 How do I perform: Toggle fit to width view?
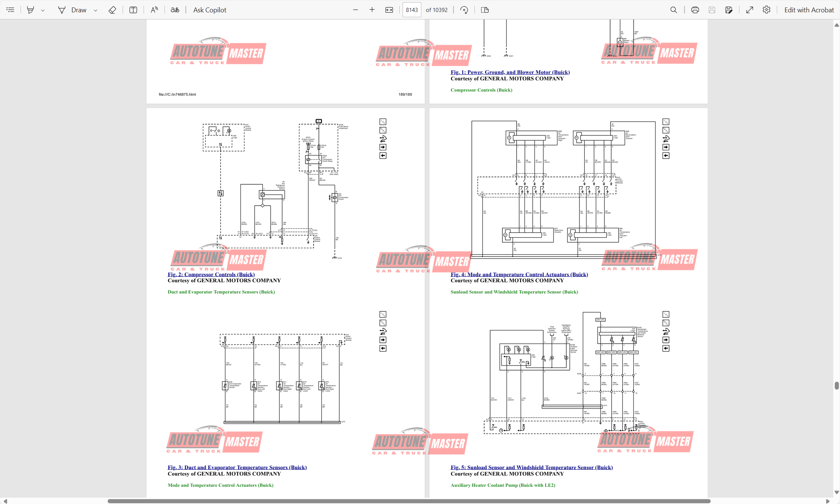coord(389,10)
